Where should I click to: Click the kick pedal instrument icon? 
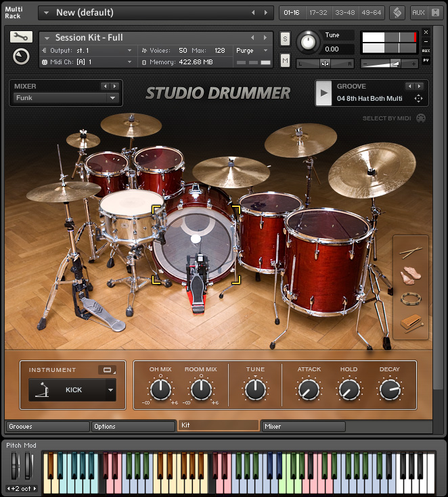[x=43, y=390]
